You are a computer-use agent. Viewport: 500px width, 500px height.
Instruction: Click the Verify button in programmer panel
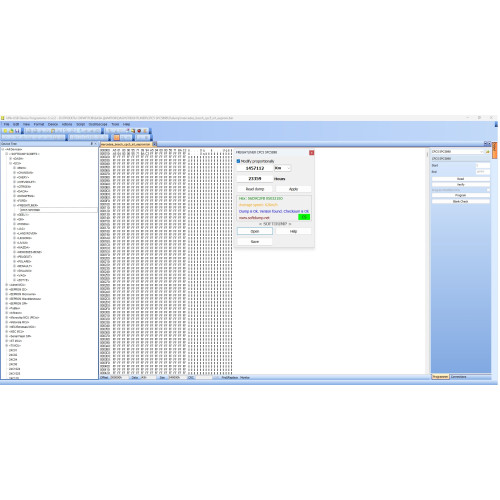(461, 184)
